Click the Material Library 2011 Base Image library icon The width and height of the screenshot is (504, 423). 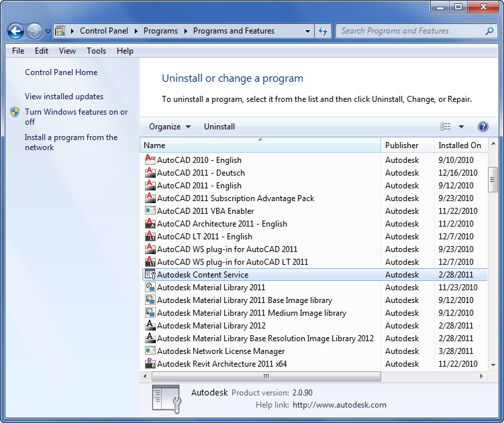coord(150,300)
